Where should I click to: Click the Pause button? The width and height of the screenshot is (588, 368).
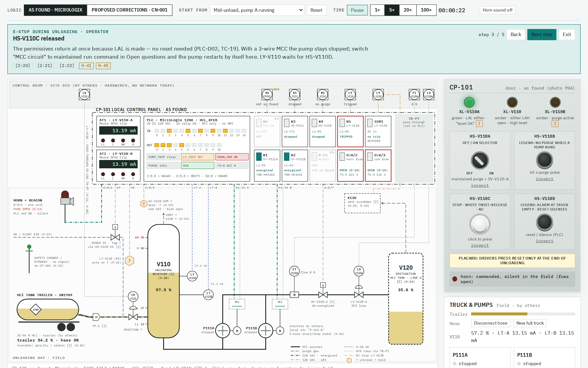357,10
